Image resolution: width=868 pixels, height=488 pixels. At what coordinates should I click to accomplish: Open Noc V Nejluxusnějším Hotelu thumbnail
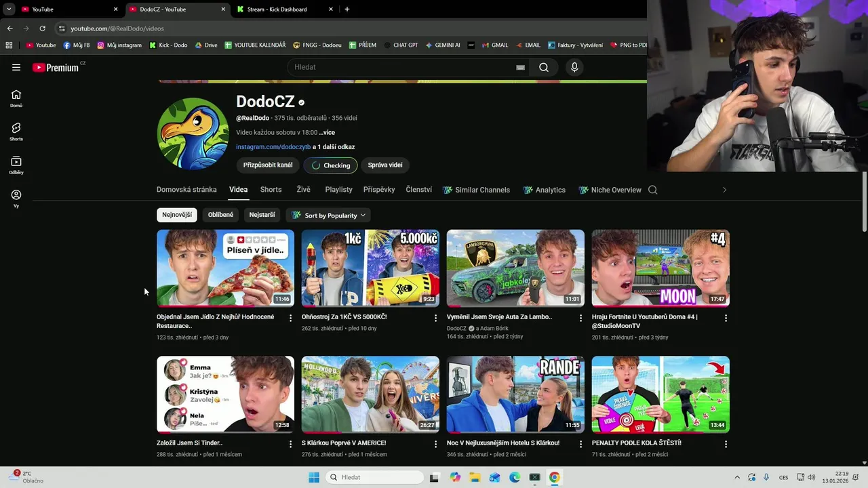pos(515,394)
